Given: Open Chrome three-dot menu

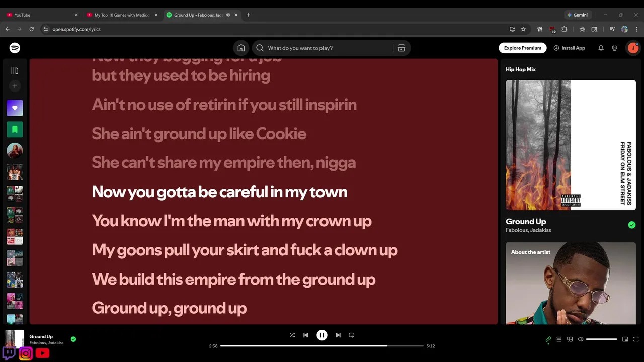Looking at the screenshot, I should point(636,29).
